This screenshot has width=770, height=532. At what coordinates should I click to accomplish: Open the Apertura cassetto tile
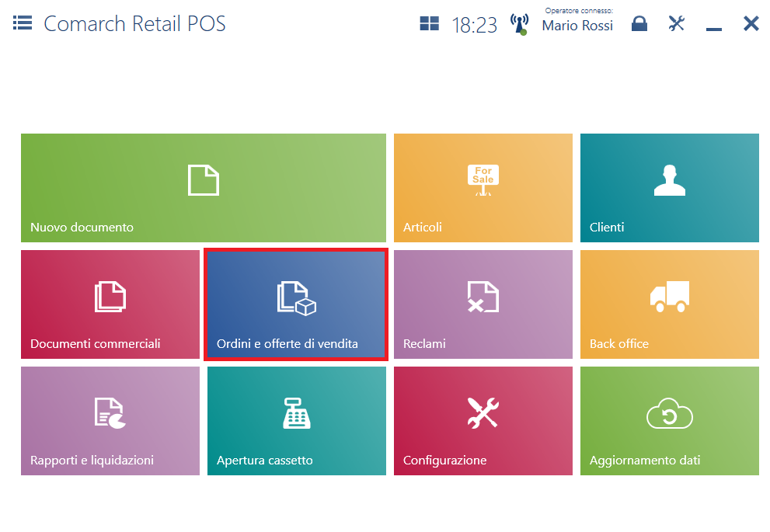tap(297, 421)
